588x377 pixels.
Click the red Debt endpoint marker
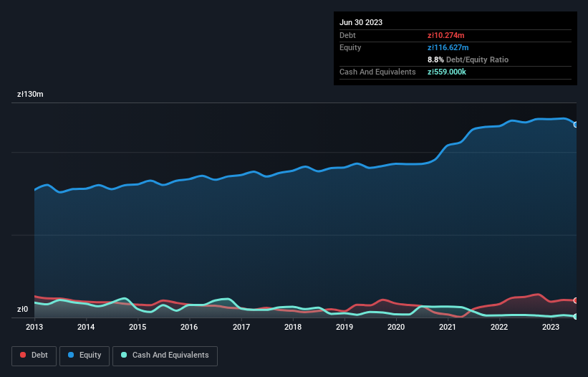[576, 300]
